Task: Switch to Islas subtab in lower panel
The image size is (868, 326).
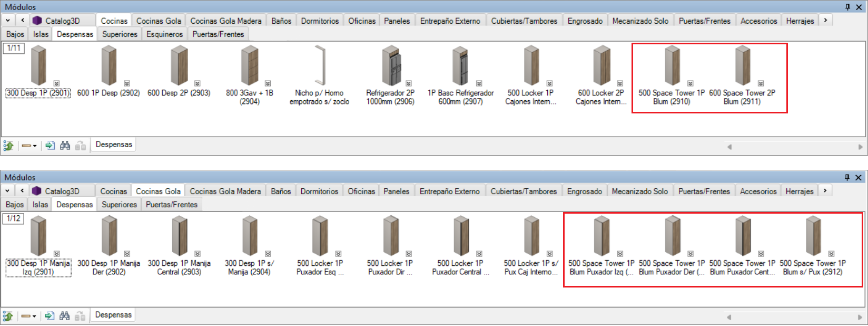Action: pos(40,204)
